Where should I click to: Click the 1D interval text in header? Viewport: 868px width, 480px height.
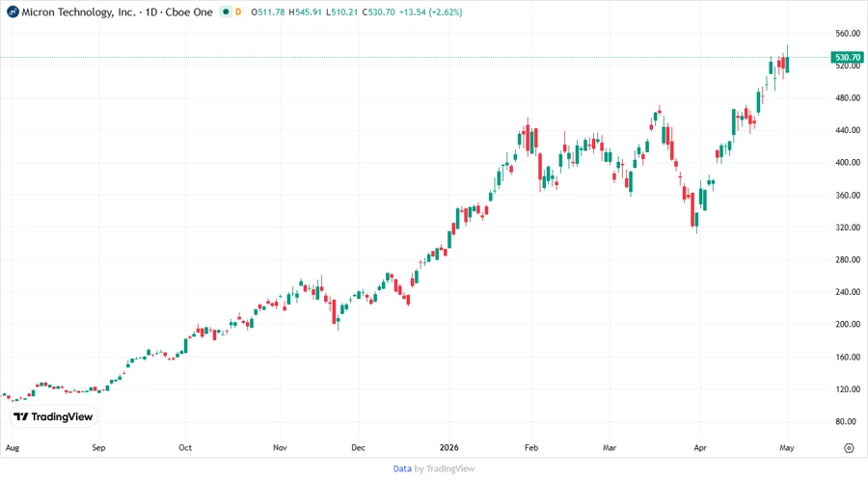(x=151, y=12)
